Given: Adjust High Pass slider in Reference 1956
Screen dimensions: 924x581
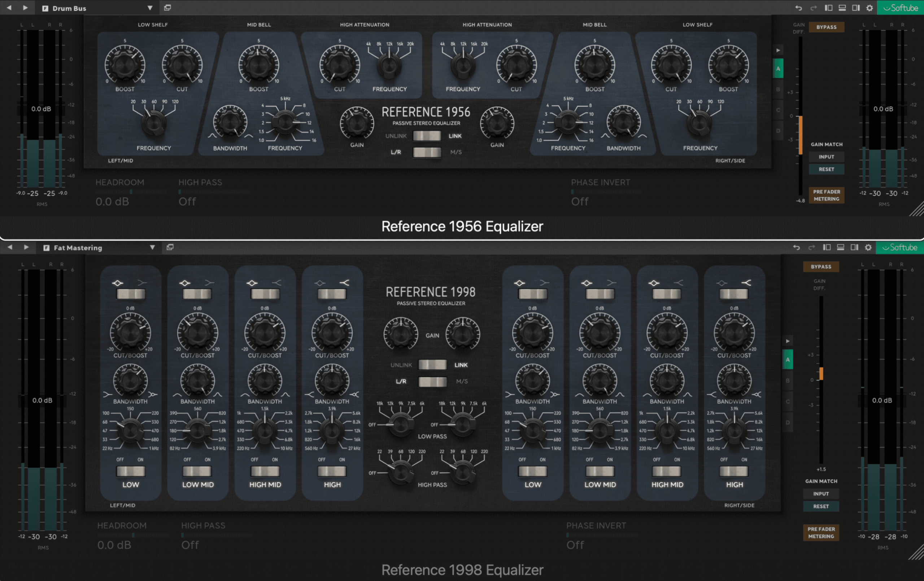Looking at the screenshot, I should tap(214, 192).
